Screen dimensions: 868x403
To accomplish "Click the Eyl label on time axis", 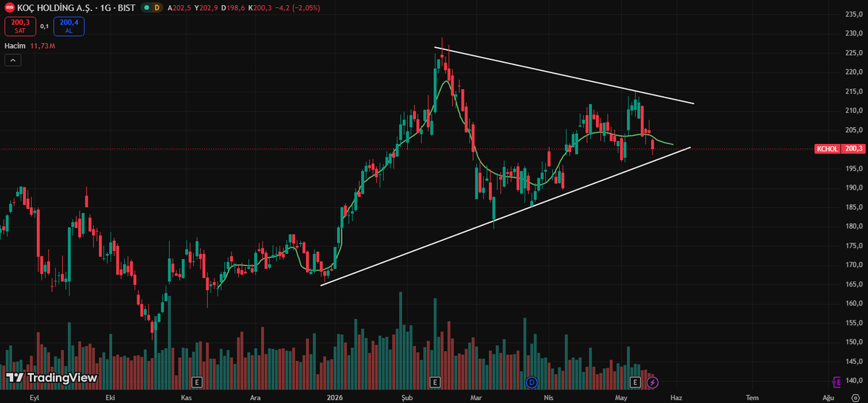I will (33, 397).
